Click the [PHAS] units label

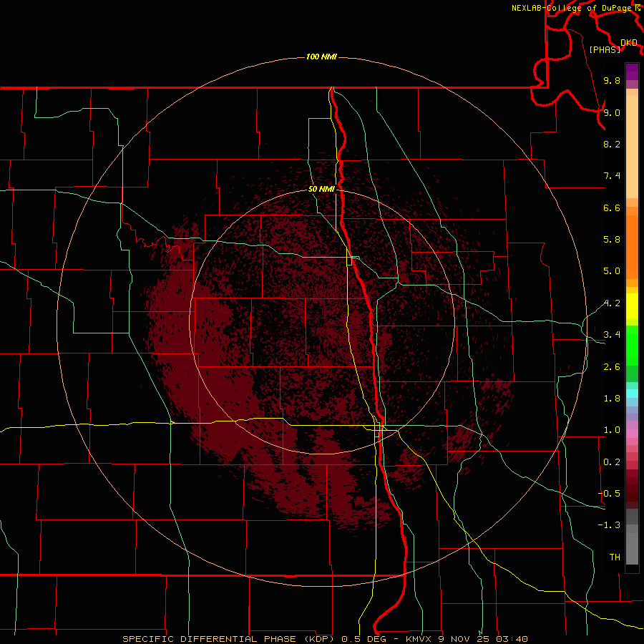tap(605, 49)
